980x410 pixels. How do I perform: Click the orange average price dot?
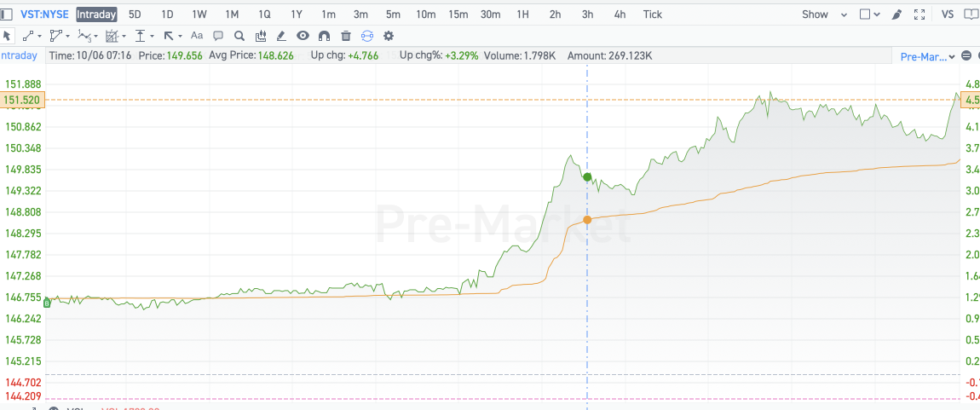click(587, 219)
